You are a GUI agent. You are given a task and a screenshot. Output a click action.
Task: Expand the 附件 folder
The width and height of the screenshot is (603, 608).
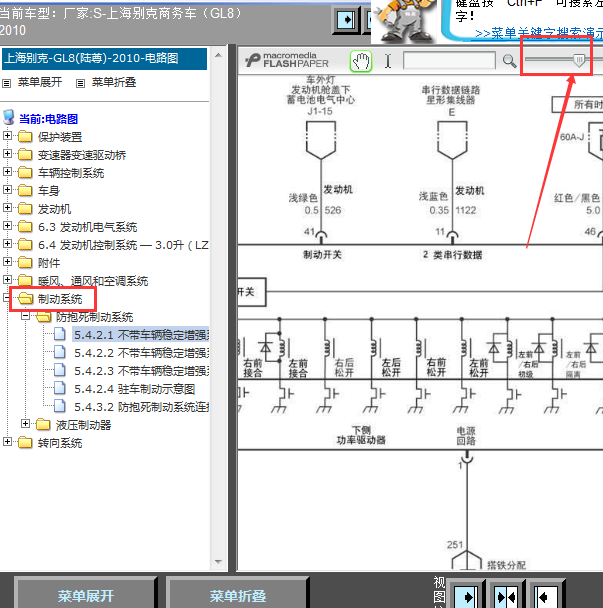pos(7,261)
